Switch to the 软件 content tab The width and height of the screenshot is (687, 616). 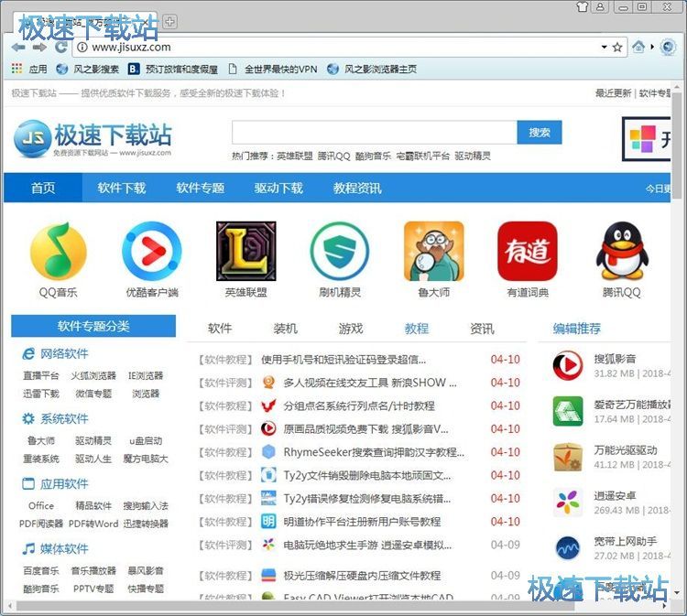(x=220, y=329)
